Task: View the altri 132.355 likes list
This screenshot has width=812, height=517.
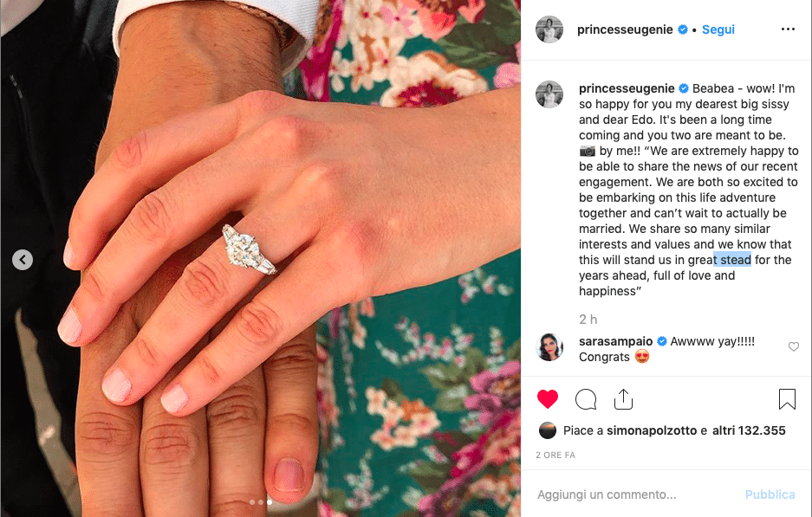Action: 749,430
